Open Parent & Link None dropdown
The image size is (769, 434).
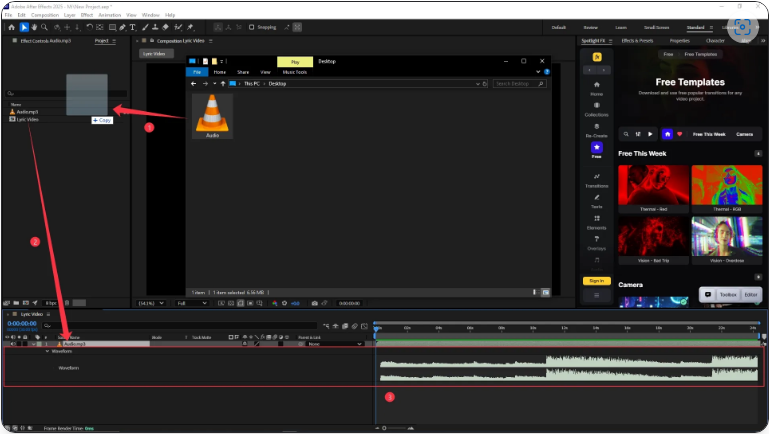tap(335, 344)
